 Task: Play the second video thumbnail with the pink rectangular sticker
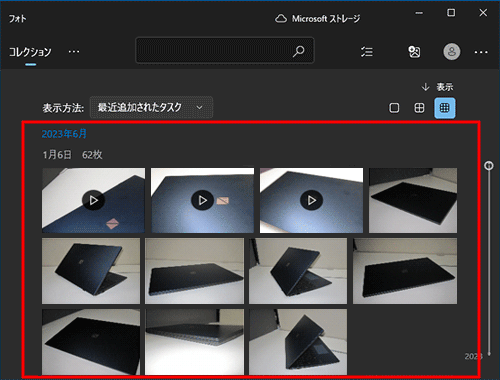202,200
